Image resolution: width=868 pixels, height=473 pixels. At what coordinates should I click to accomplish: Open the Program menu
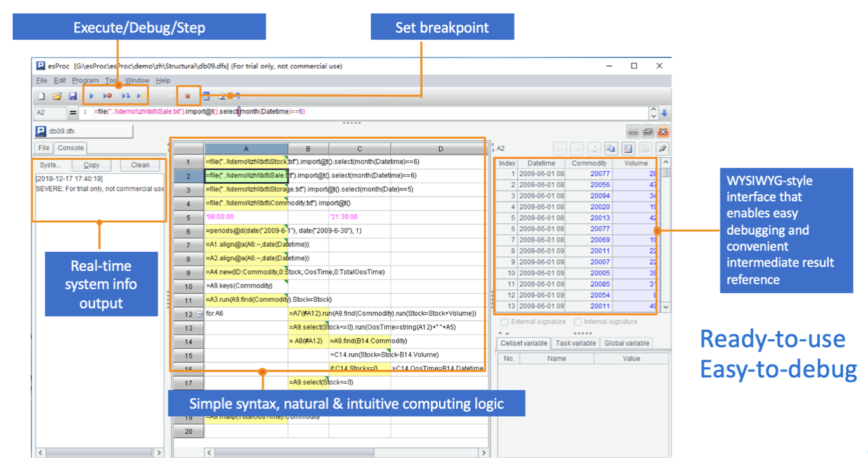tap(85, 81)
